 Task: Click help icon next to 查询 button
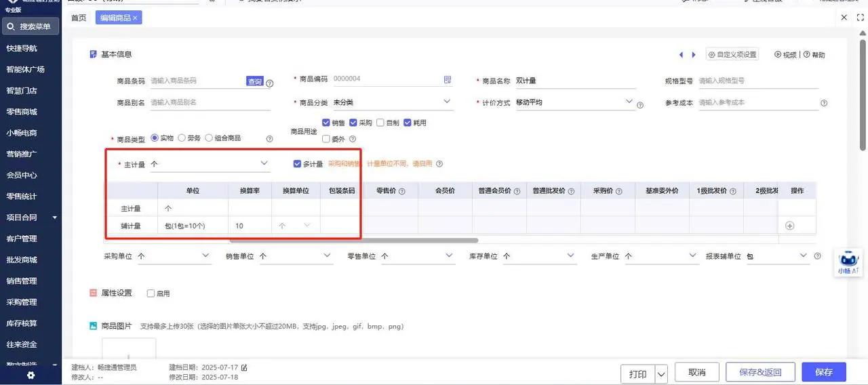(x=269, y=83)
